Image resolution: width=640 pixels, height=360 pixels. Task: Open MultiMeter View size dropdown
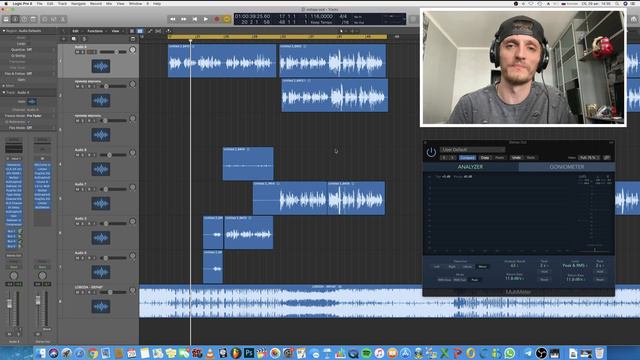point(589,158)
